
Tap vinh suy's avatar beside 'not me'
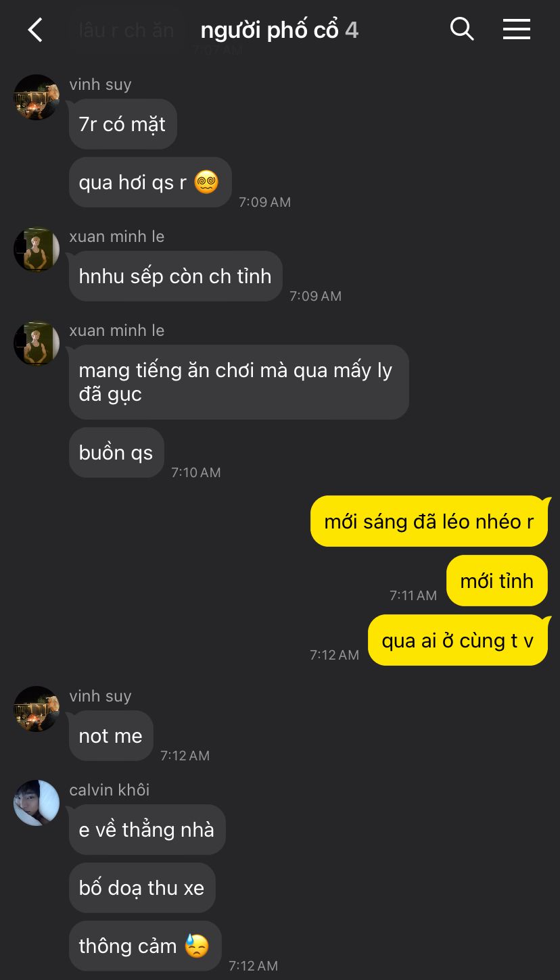click(x=37, y=709)
